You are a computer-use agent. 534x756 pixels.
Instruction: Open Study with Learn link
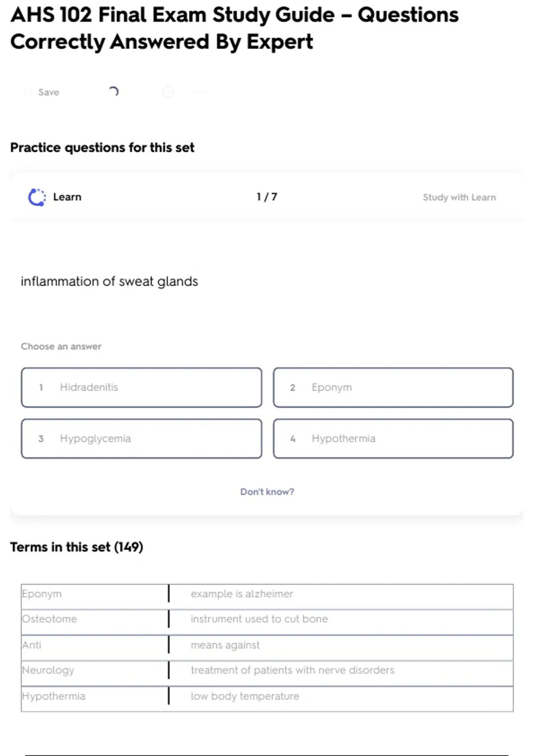[459, 197]
